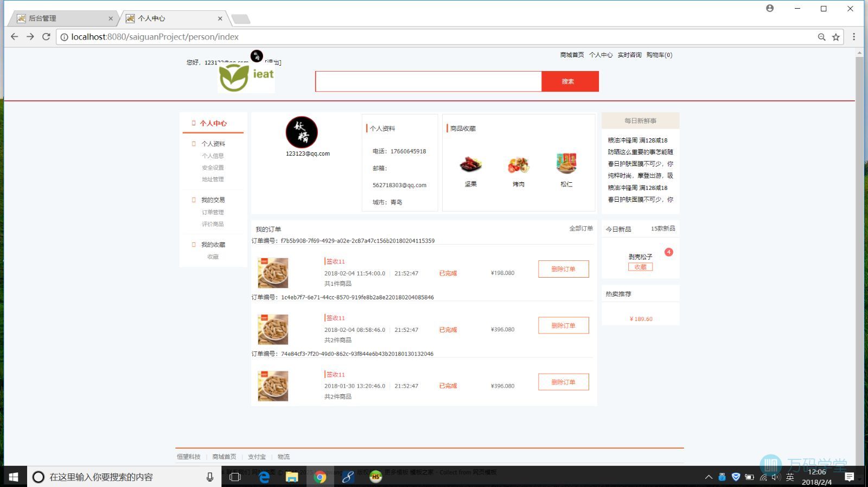Open the Windows Start menu

pos(14,477)
